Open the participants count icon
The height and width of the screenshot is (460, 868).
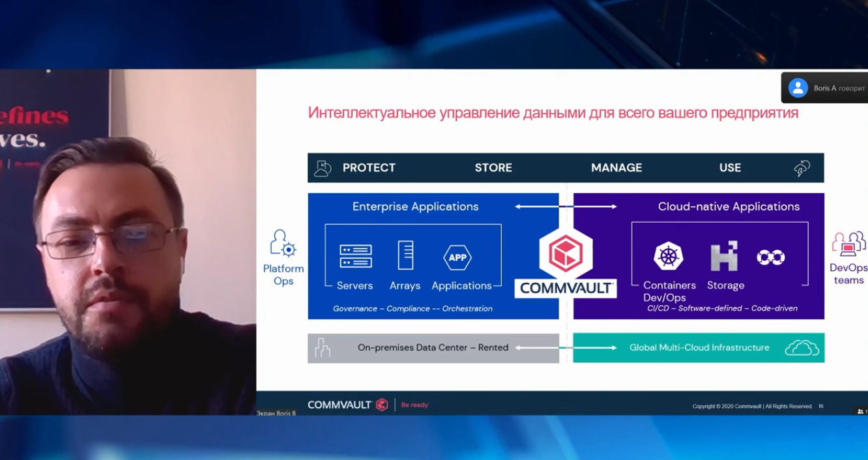pyautogui.click(x=862, y=411)
